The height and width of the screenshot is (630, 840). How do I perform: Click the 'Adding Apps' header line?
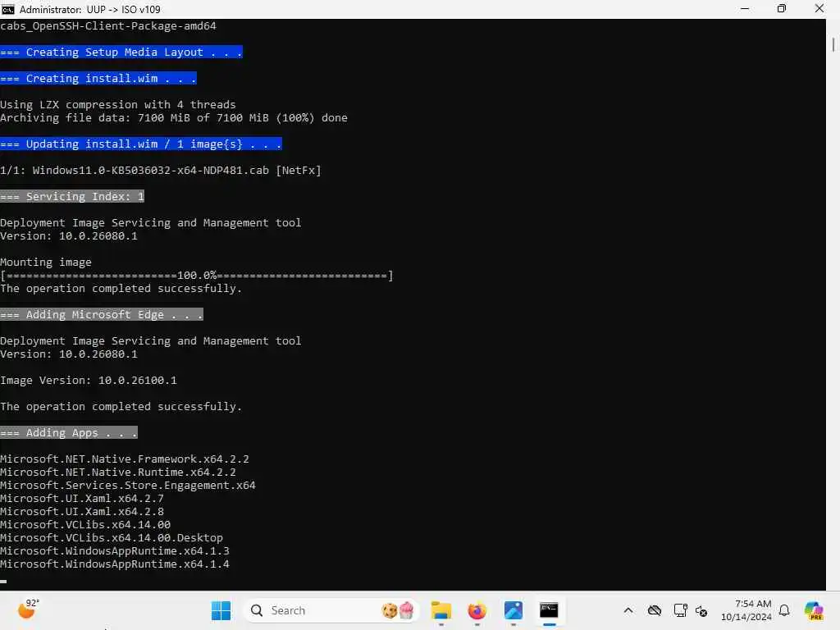pos(69,433)
